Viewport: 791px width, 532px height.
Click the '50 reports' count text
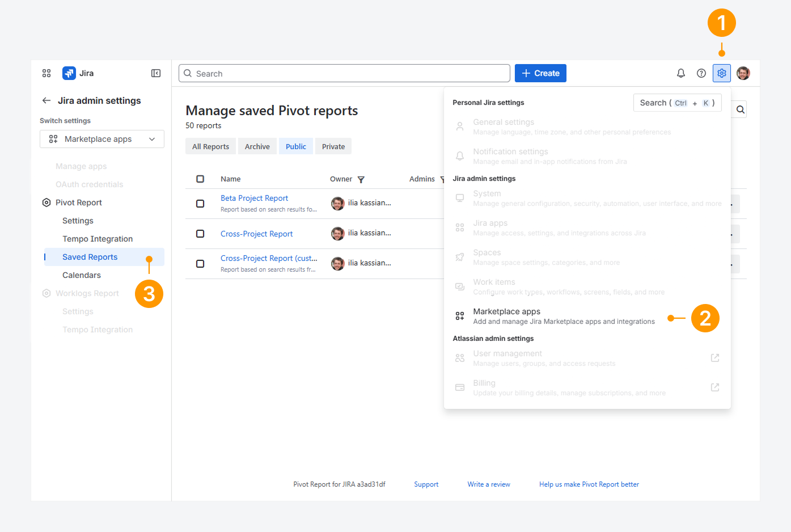pos(203,125)
